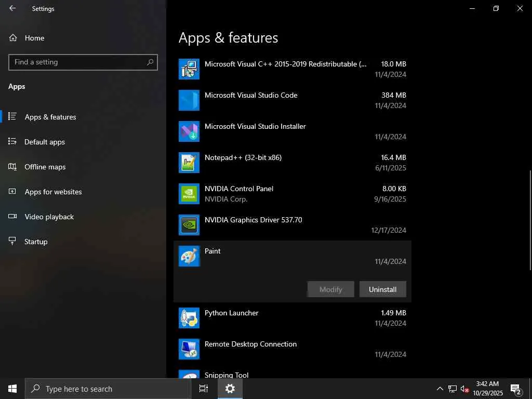Open Offline maps settings page
The image size is (532, 399).
(x=83, y=167)
